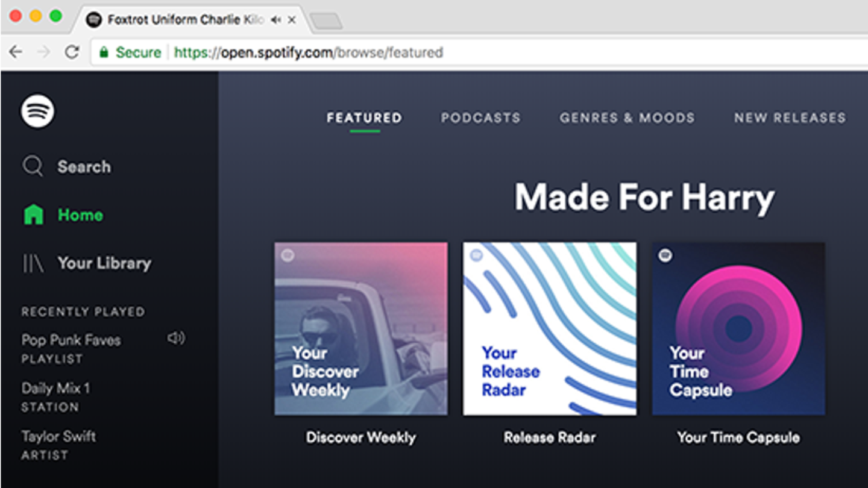The width and height of the screenshot is (868, 488).
Task: Click the Recently Played section label
Action: click(x=83, y=311)
